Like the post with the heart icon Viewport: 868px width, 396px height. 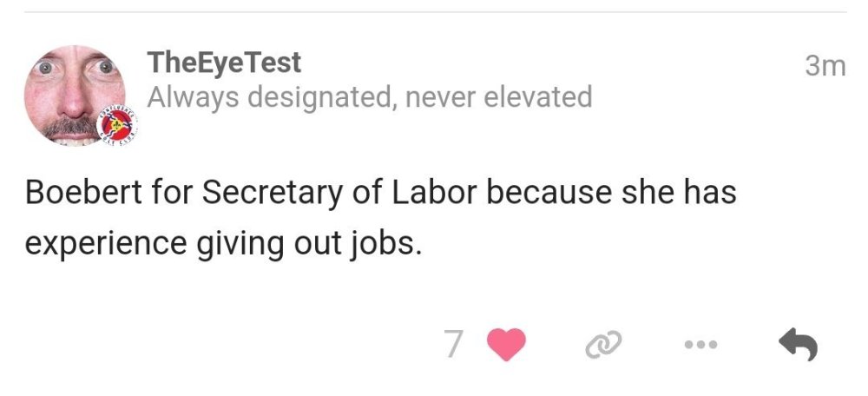coord(508,345)
